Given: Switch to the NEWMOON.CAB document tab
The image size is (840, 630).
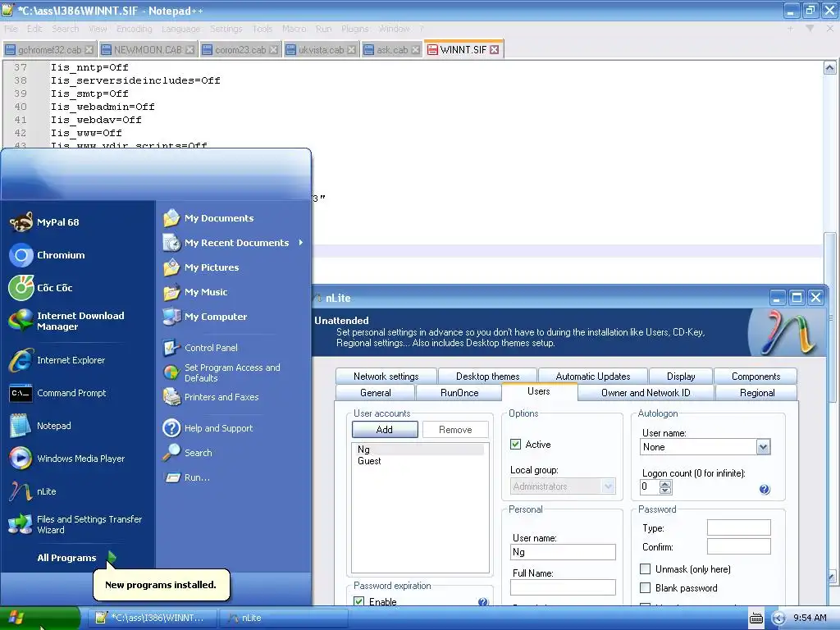Looking at the screenshot, I should (148, 50).
